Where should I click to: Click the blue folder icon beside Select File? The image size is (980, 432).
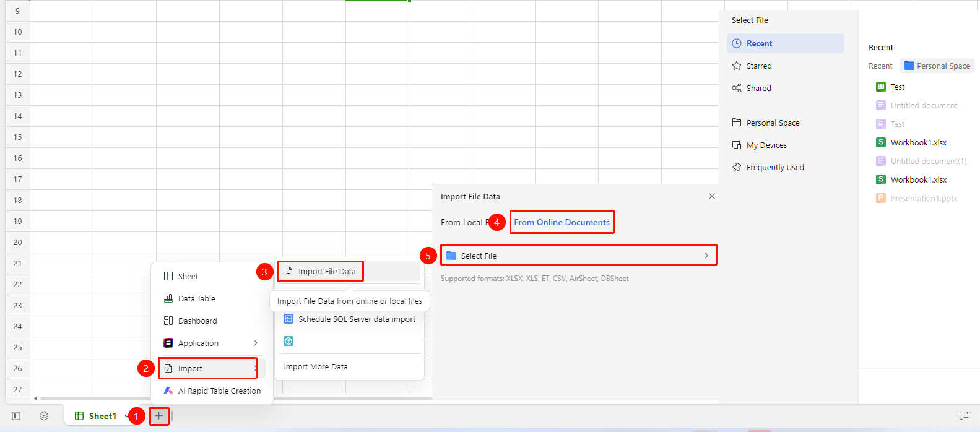451,256
